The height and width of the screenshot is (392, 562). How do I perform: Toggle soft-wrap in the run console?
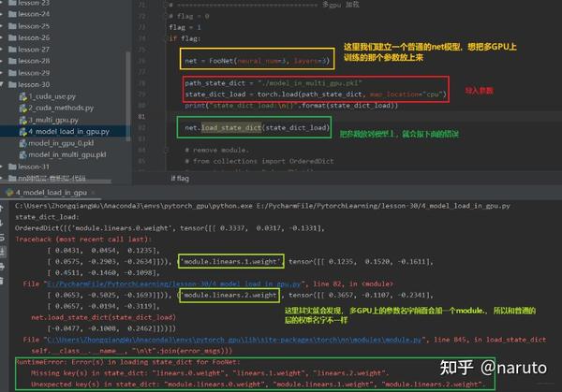pyautogui.click(x=2, y=238)
